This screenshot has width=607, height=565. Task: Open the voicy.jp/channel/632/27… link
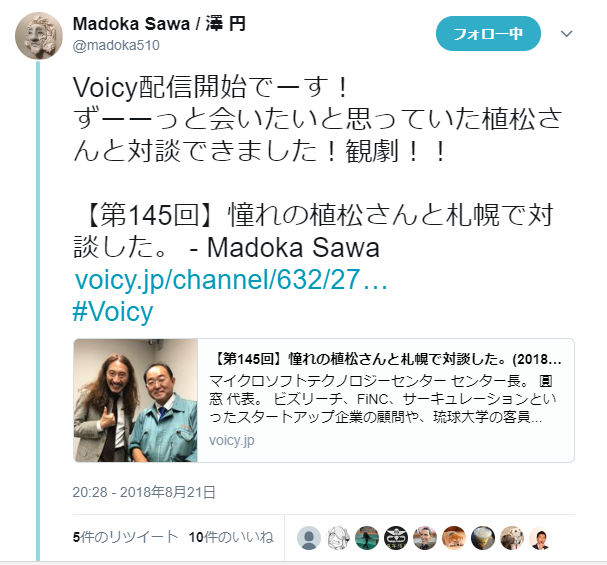tap(231, 279)
